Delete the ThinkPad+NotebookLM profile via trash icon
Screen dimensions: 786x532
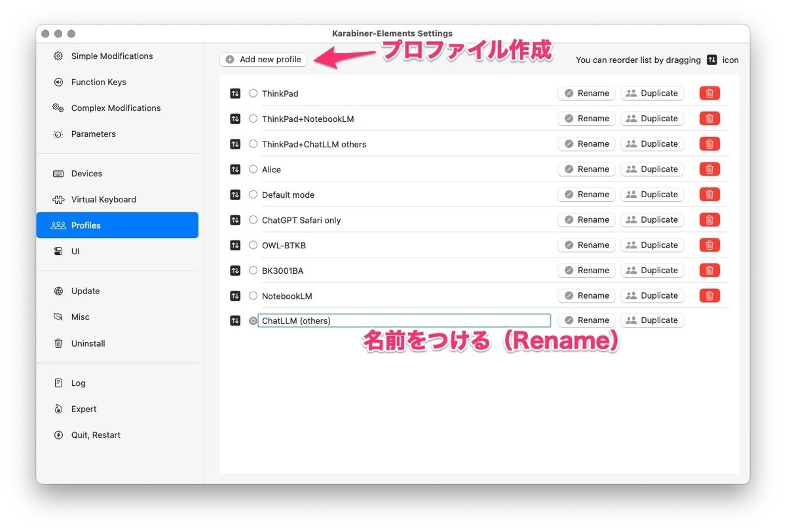point(709,119)
